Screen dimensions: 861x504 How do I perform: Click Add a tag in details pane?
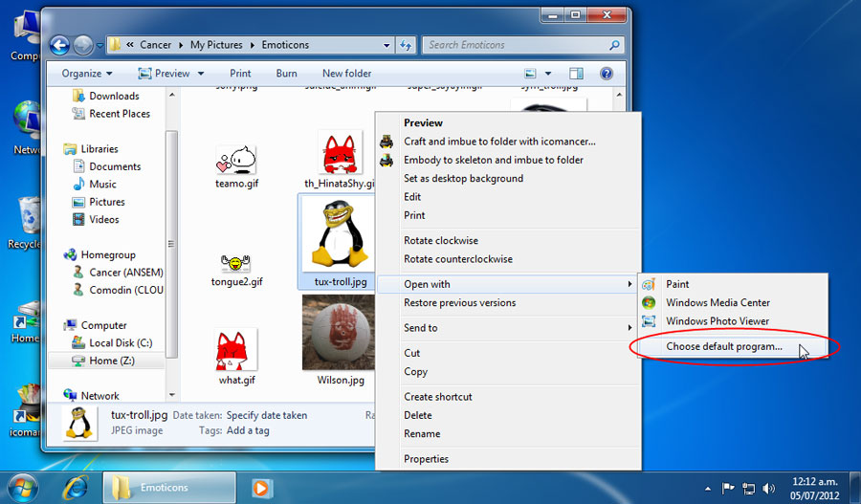[248, 430]
